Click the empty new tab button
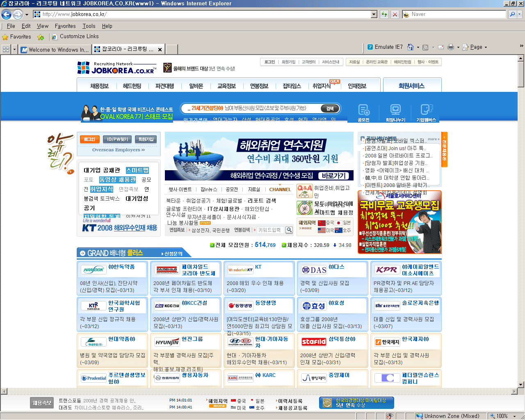The height and width of the screenshot is (420, 525). click(x=172, y=50)
